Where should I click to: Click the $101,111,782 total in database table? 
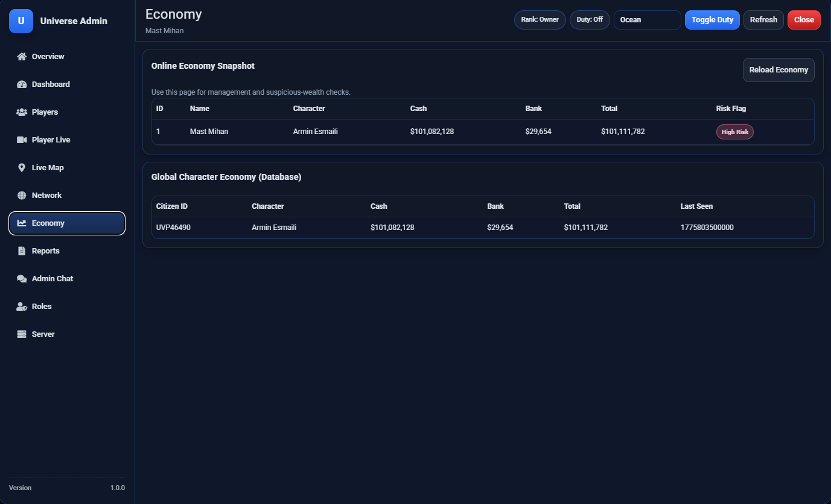[x=586, y=228]
